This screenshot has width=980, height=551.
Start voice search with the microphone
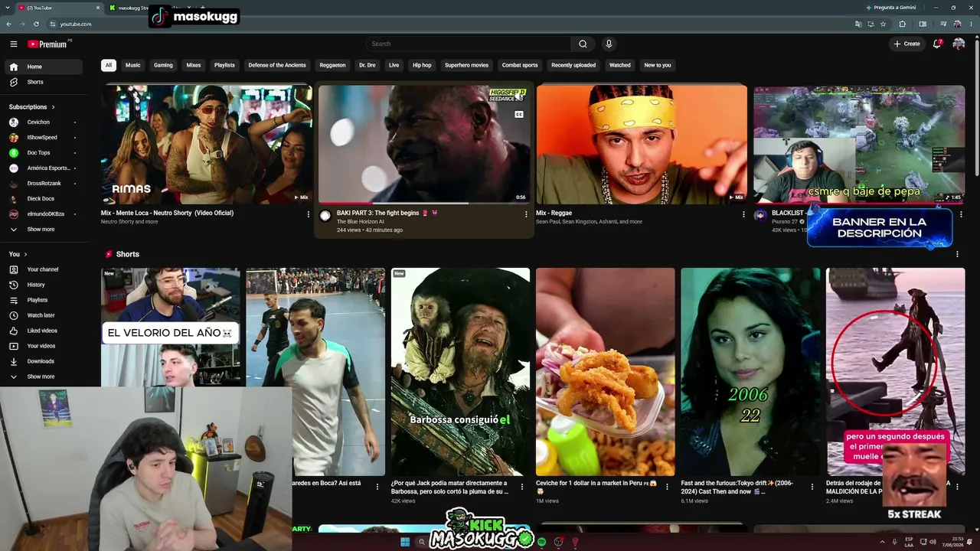(x=609, y=44)
